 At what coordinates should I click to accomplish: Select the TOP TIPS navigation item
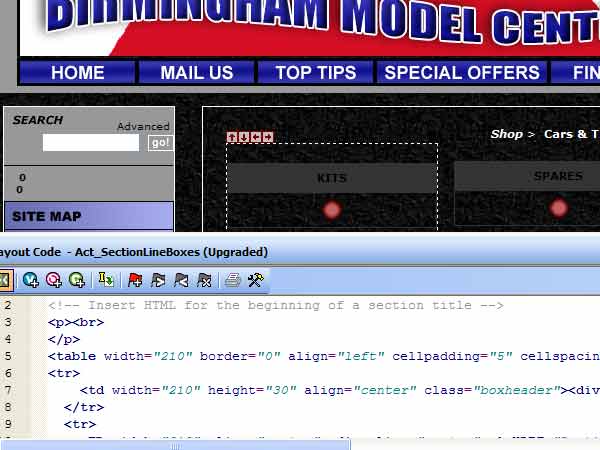[315, 72]
